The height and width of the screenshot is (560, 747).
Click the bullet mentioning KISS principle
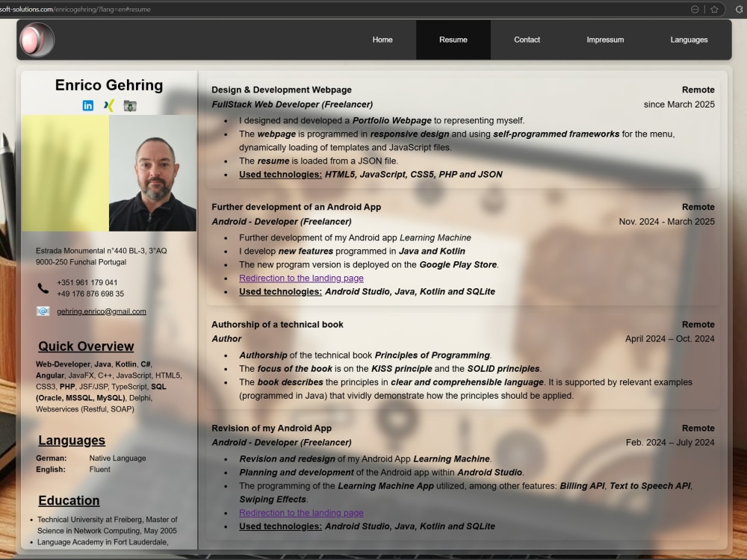[390, 369]
